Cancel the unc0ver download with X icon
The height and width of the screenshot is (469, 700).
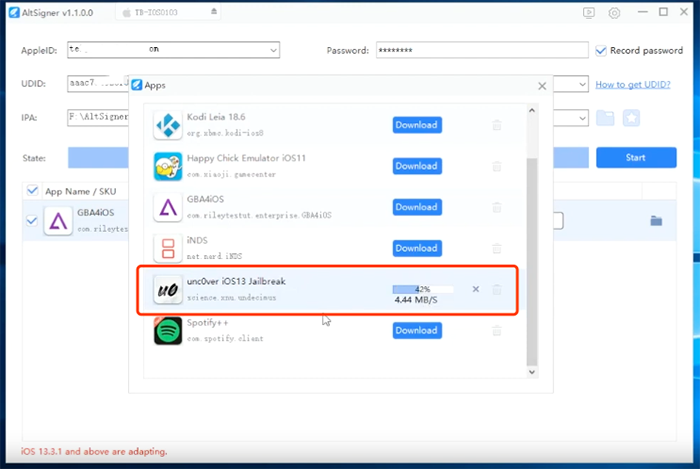[x=475, y=290]
